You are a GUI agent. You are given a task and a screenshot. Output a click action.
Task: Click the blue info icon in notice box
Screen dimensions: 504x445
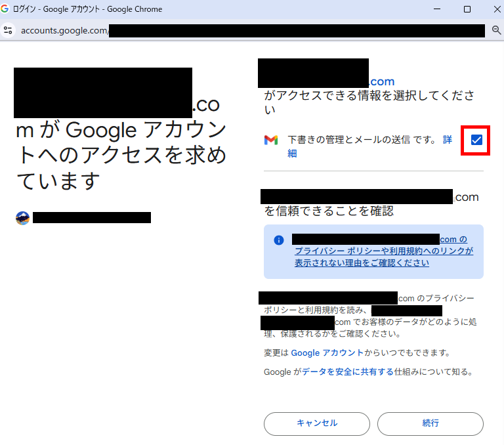279,240
